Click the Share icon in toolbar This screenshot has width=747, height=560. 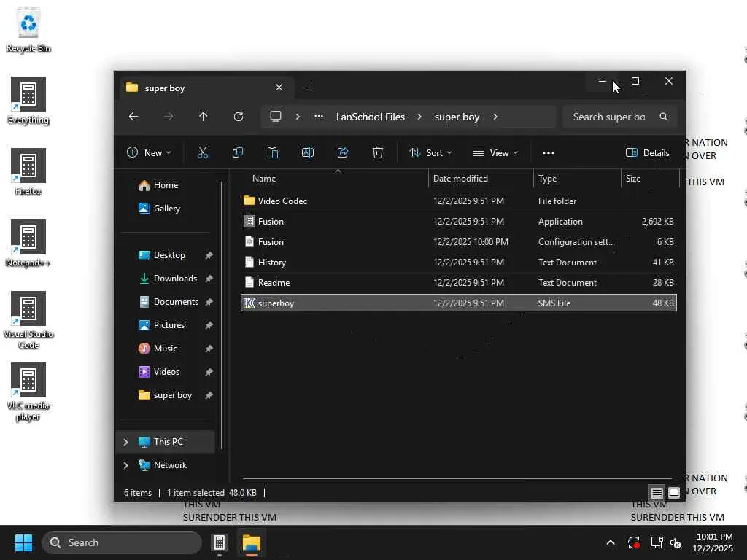(x=343, y=152)
